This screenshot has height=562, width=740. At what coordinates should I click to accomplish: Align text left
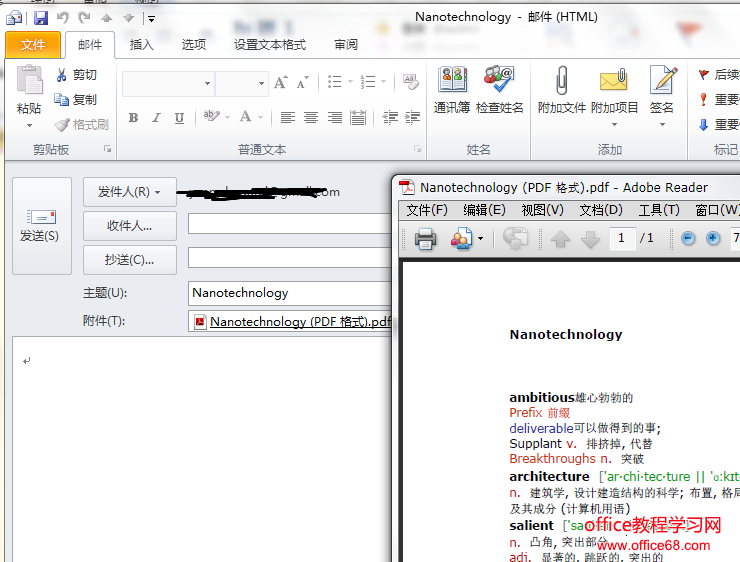coord(287,117)
